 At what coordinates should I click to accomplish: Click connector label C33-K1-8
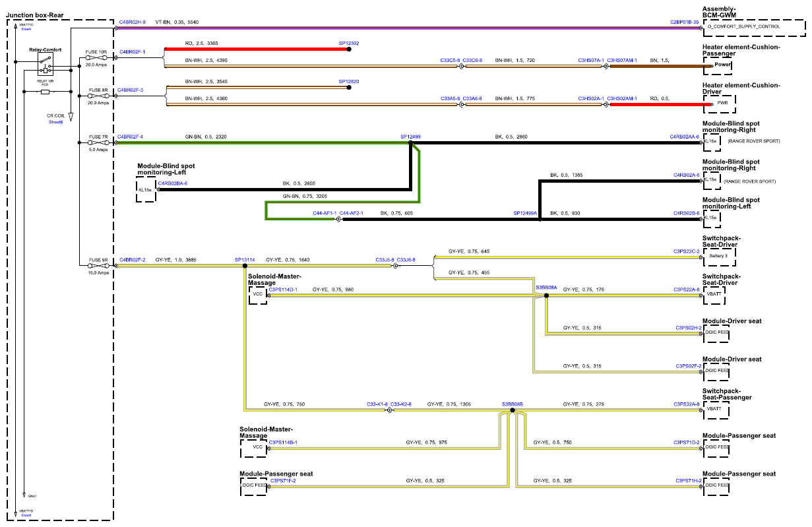pyautogui.click(x=377, y=404)
